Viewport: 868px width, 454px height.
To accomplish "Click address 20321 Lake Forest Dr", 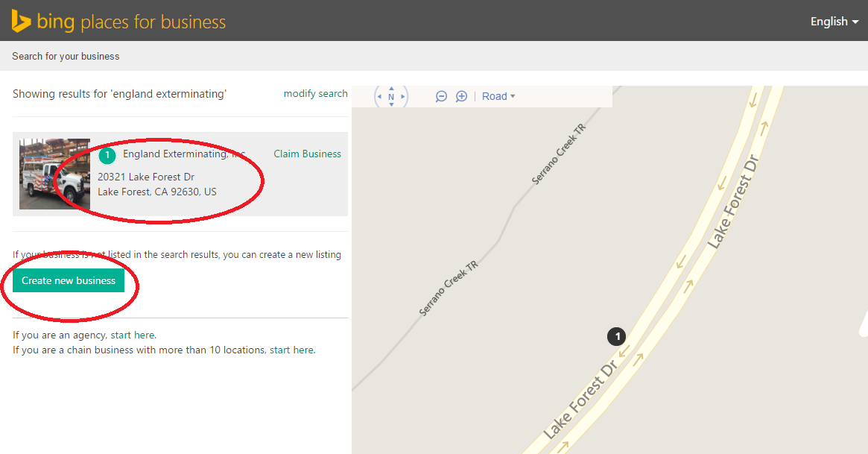I will (146, 177).
